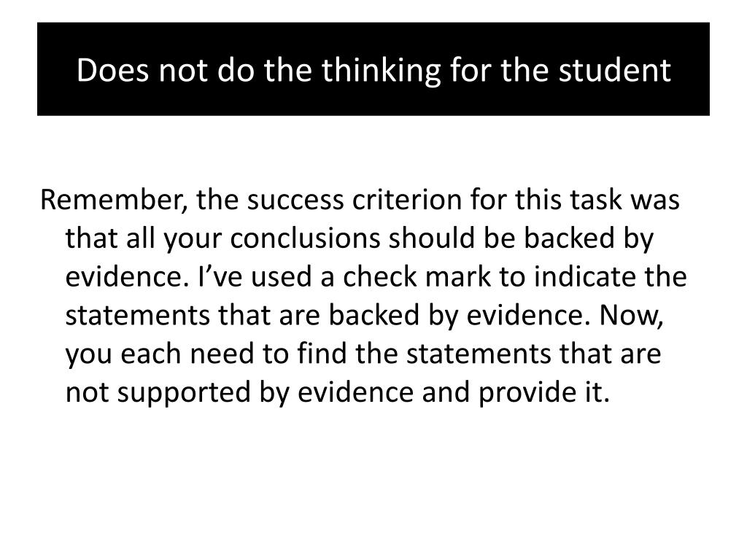
Task: Click the phrase 'not supported' in the last line
Action: click(x=158, y=392)
